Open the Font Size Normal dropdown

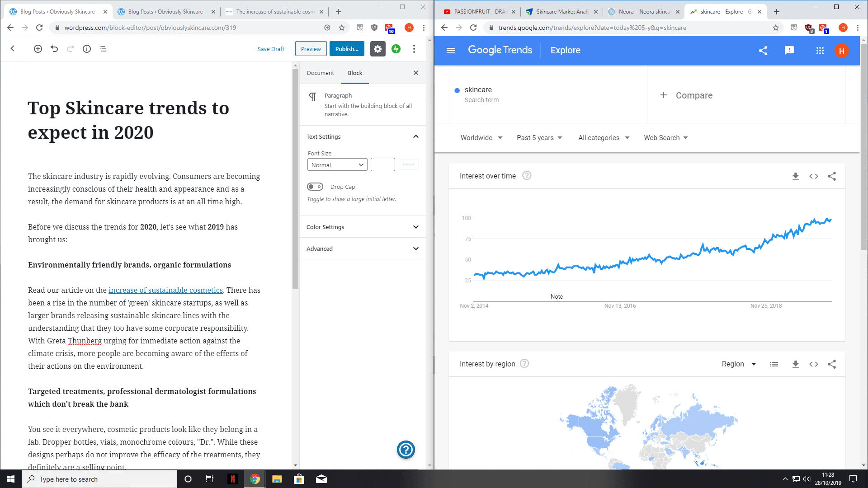click(337, 165)
